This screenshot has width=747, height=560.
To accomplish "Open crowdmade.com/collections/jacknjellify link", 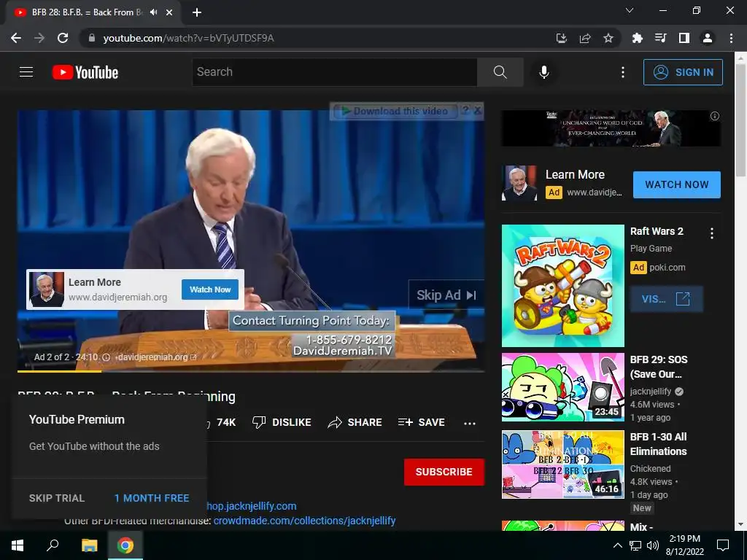I will 304,521.
